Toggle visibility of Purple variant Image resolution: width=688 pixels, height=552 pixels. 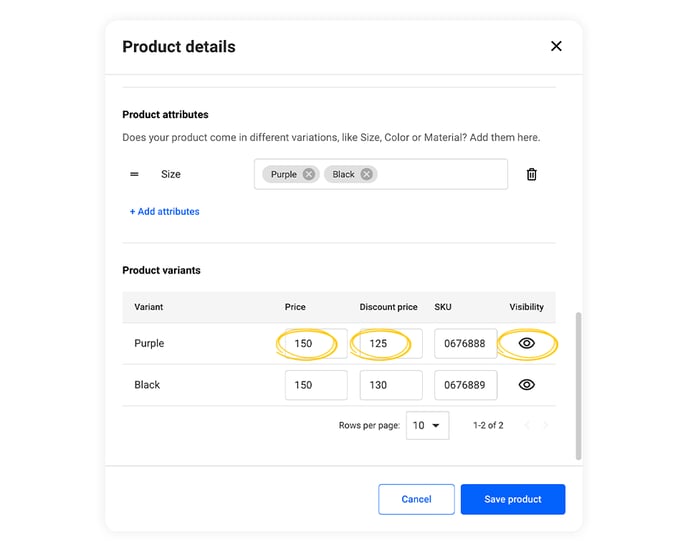(527, 343)
